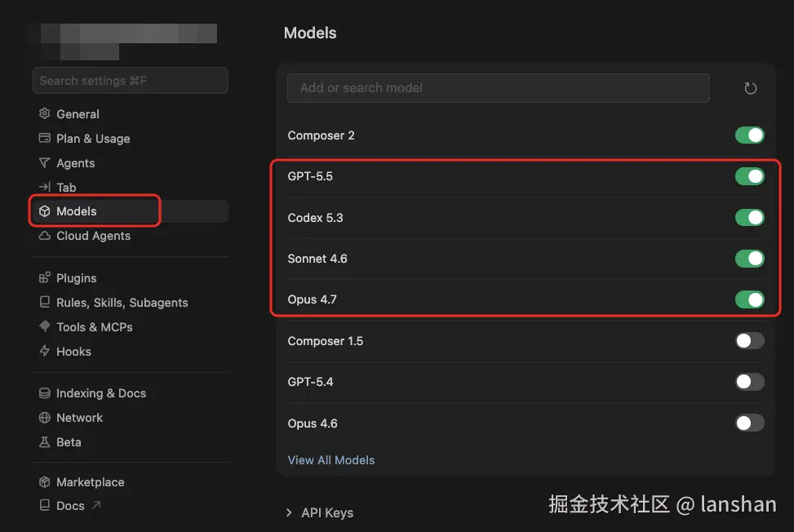Click the Models cube icon
The image size is (794, 532).
point(45,211)
